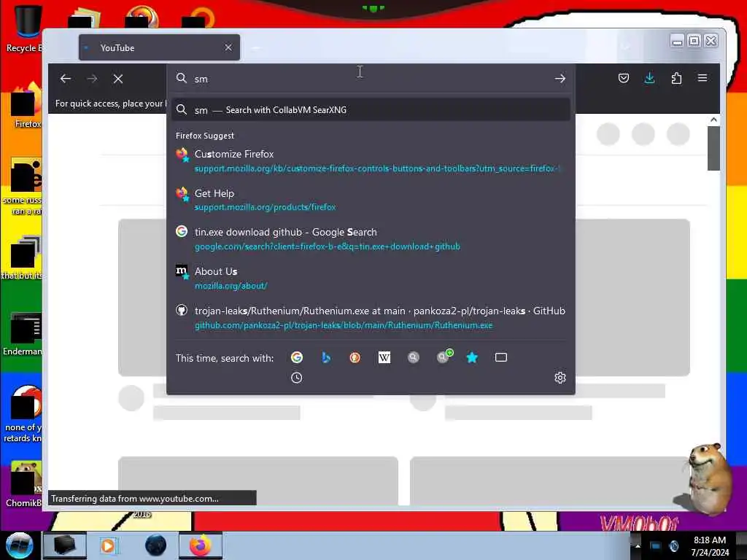
Task: Open 'tin.exe download github' Google Search suggestion
Action: pyautogui.click(x=371, y=239)
